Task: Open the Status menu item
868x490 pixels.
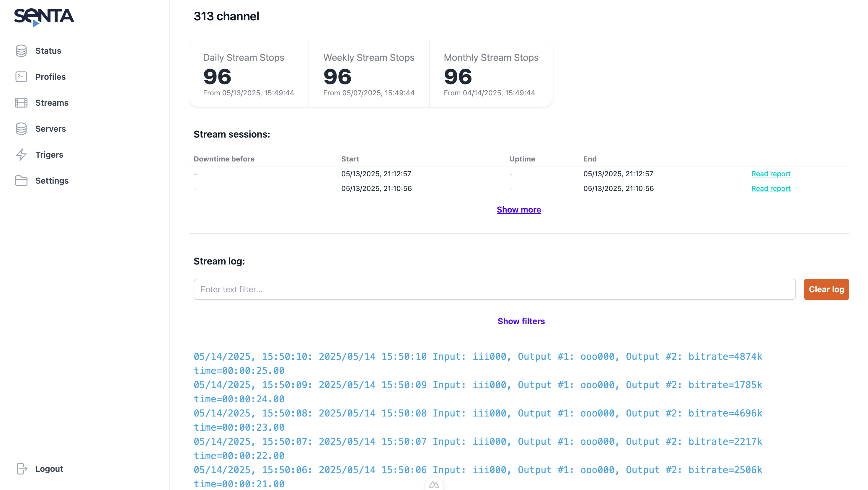Action: pyautogui.click(x=48, y=51)
